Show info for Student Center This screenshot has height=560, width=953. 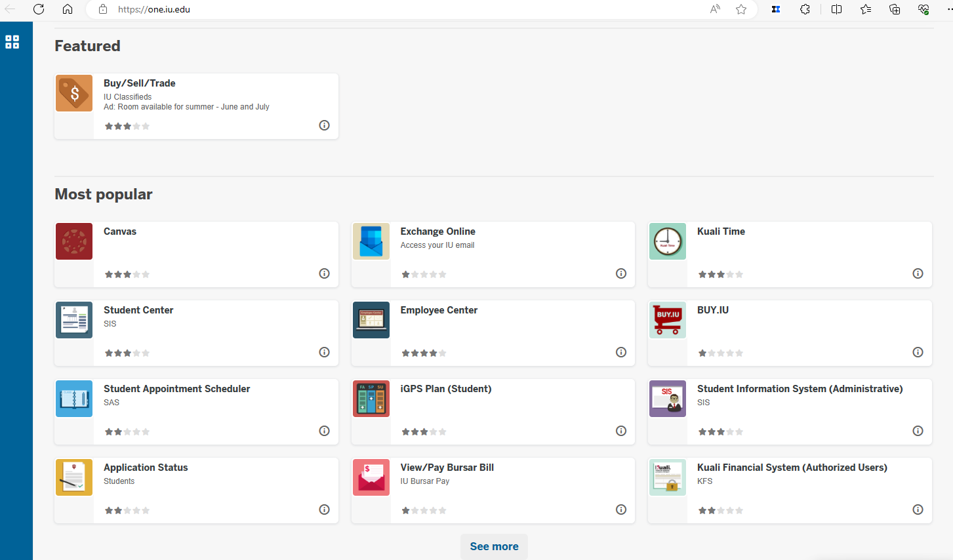pyautogui.click(x=324, y=352)
